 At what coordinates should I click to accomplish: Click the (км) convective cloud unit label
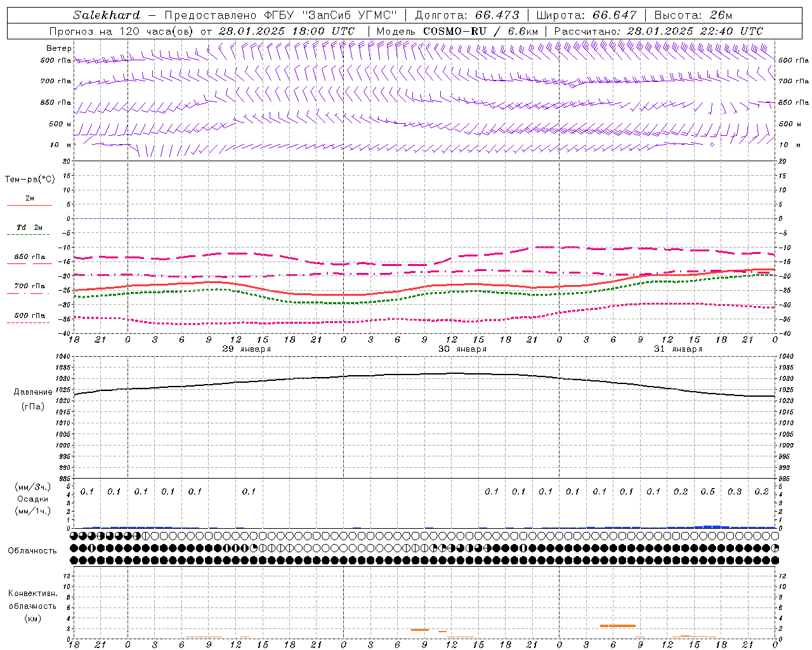(x=32, y=618)
